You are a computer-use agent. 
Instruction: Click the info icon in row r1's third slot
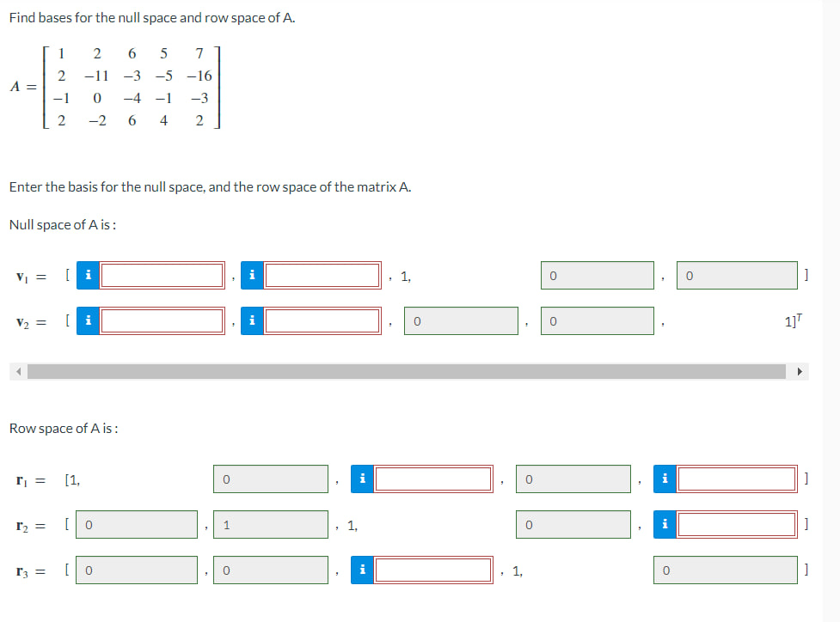(x=361, y=479)
